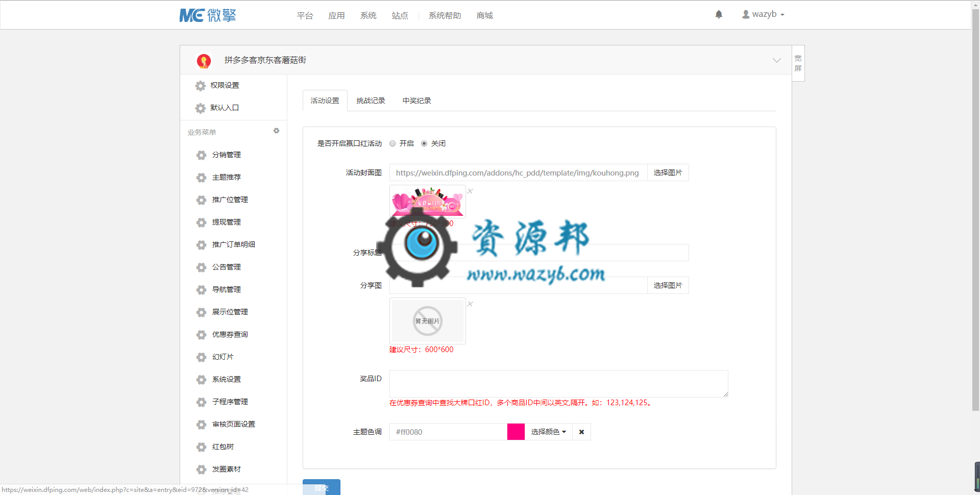Click gear icon next to 分销管理
The height and width of the screenshot is (495, 980).
pyautogui.click(x=201, y=155)
